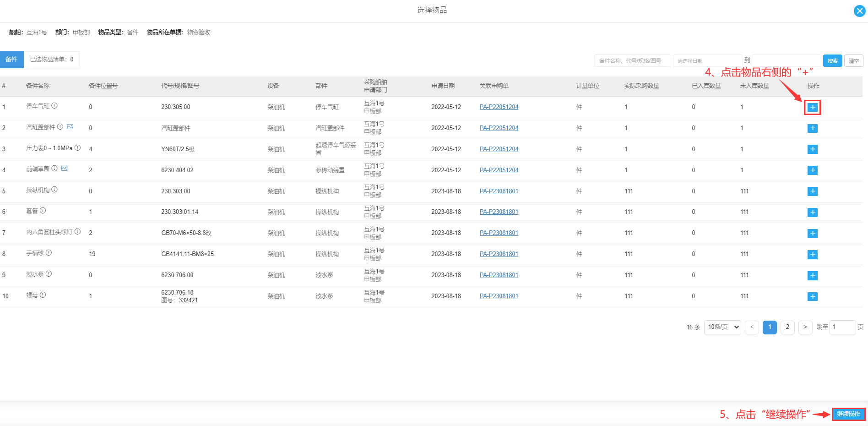Go to next page arrow
The width and height of the screenshot is (868, 426).
pos(805,327)
